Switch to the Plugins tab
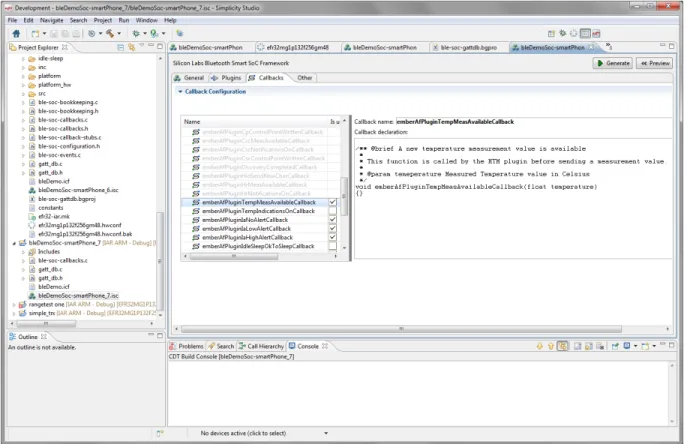Screen dimensions: 687x444 [x=226, y=78]
